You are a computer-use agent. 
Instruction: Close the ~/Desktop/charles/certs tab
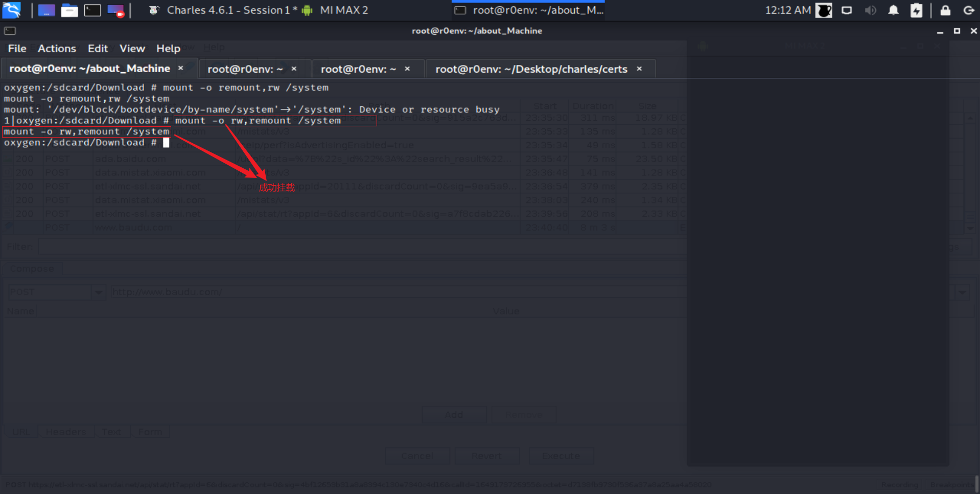coord(639,69)
